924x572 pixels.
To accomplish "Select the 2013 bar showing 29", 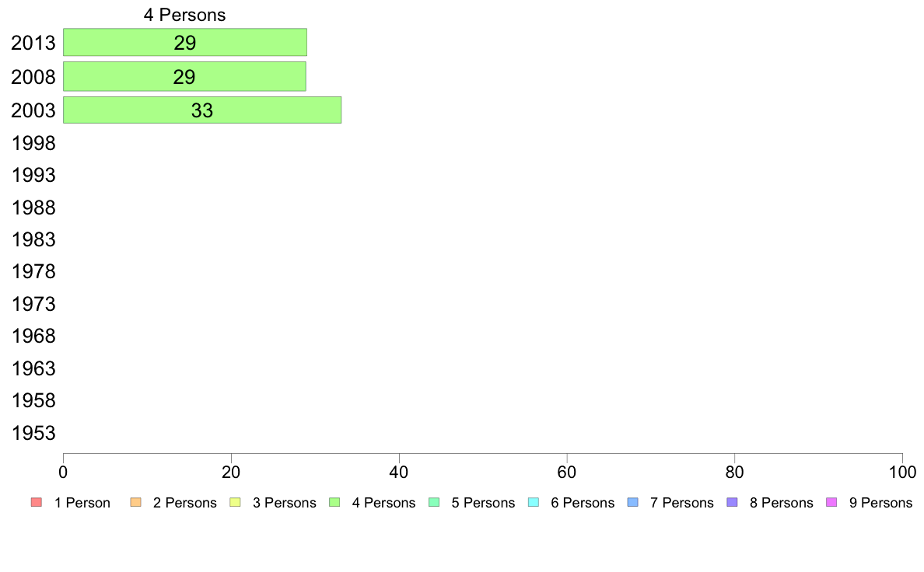I will [185, 43].
